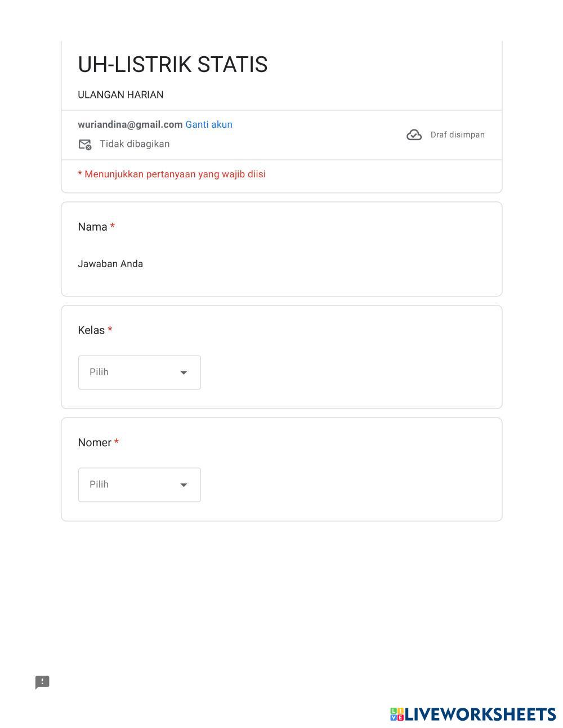This screenshot has width=563, height=728.
Task: Click the Liveworksheets colored squares logo
Action: pos(397,714)
